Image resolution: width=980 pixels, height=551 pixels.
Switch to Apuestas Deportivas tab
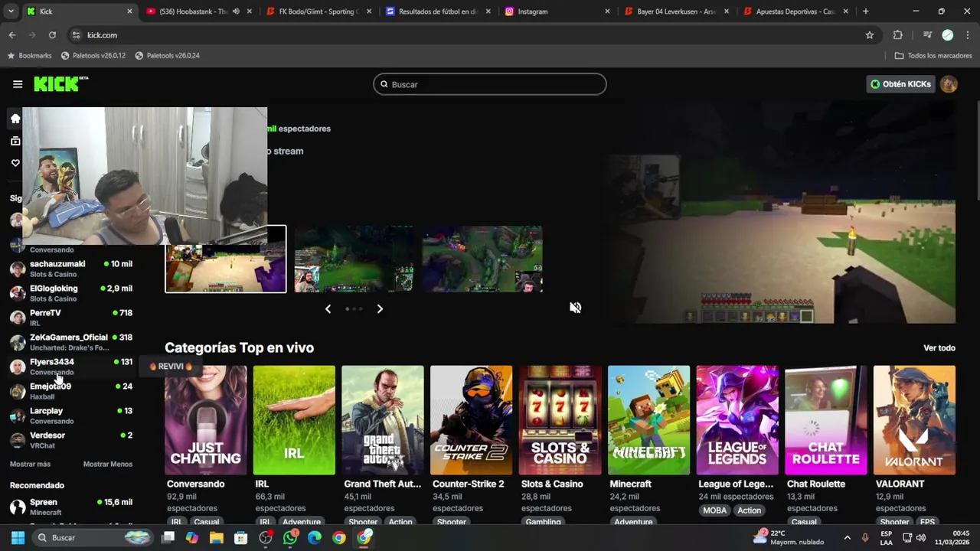point(796,11)
